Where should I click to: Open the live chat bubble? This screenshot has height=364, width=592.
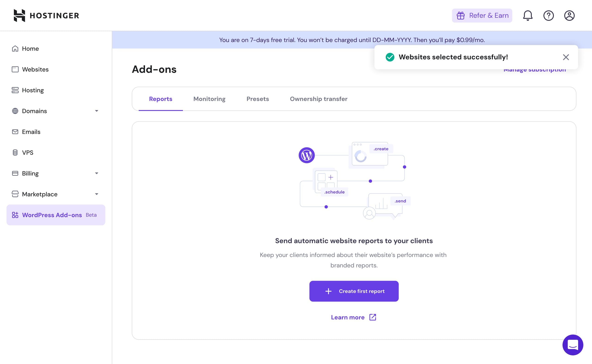click(573, 345)
